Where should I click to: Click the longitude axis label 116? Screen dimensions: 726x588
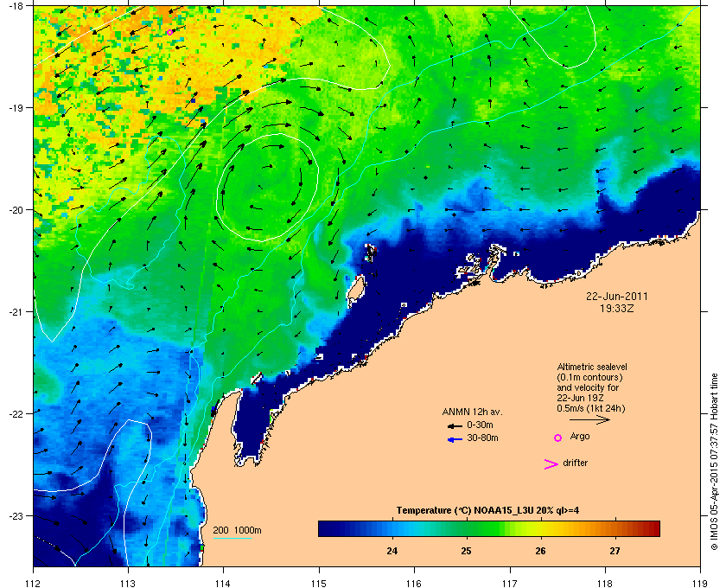click(x=414, y=584)
